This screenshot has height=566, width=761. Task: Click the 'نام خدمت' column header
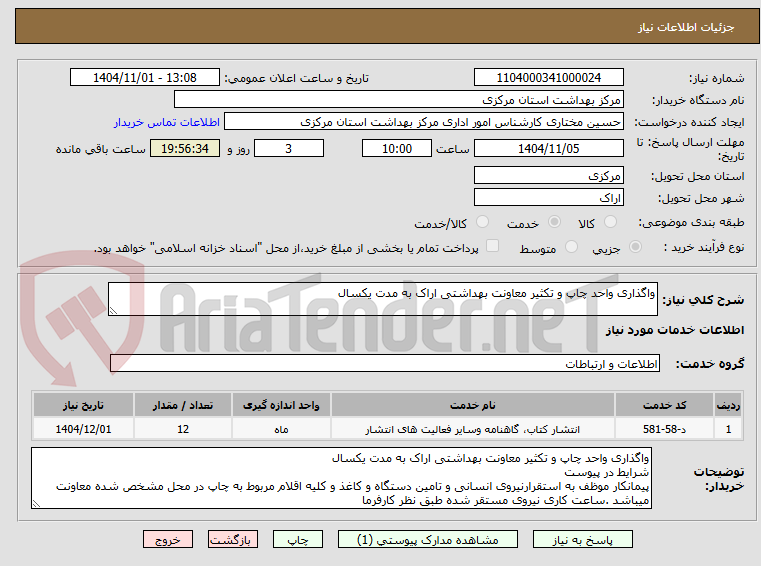[473, 405]
